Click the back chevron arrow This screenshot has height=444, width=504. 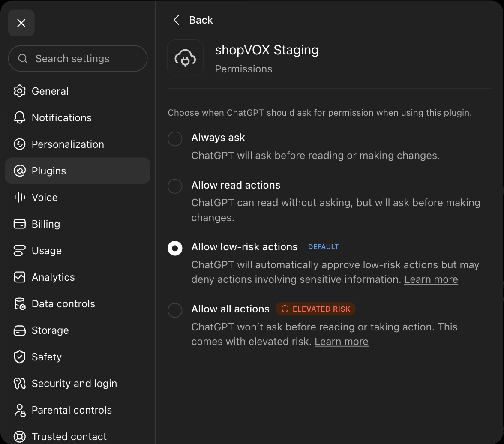pyautogui.click(x=176, y=20)
